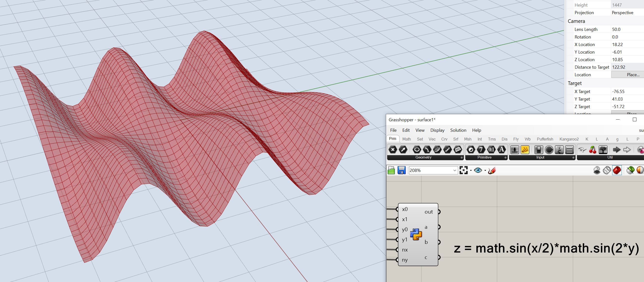Screen dimensions: 644x282
Task: Click the tree icon in Util panel
Action: pyautogui.click(x=603, y=150)
